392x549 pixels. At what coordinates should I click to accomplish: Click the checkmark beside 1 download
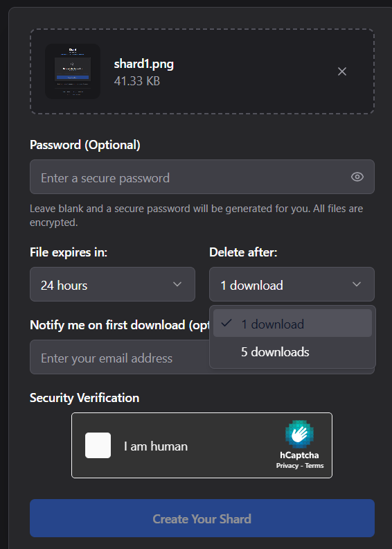coord(226,323)
